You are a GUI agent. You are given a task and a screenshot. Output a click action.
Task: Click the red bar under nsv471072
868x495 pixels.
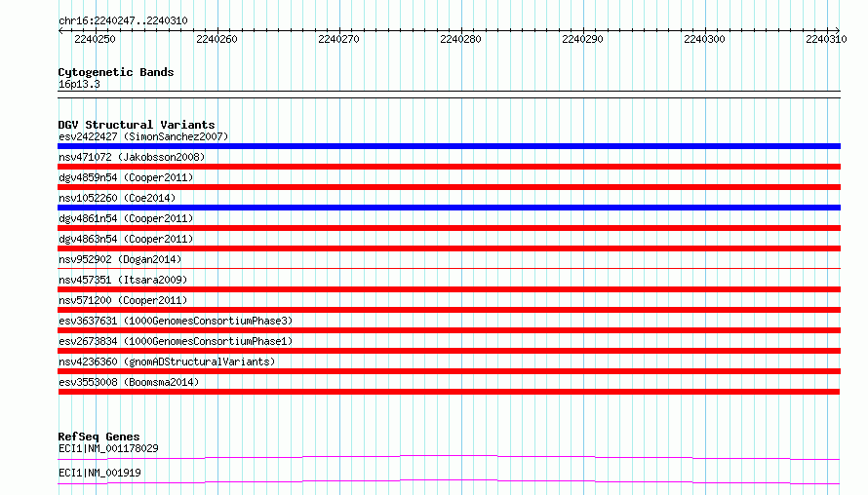449,167
